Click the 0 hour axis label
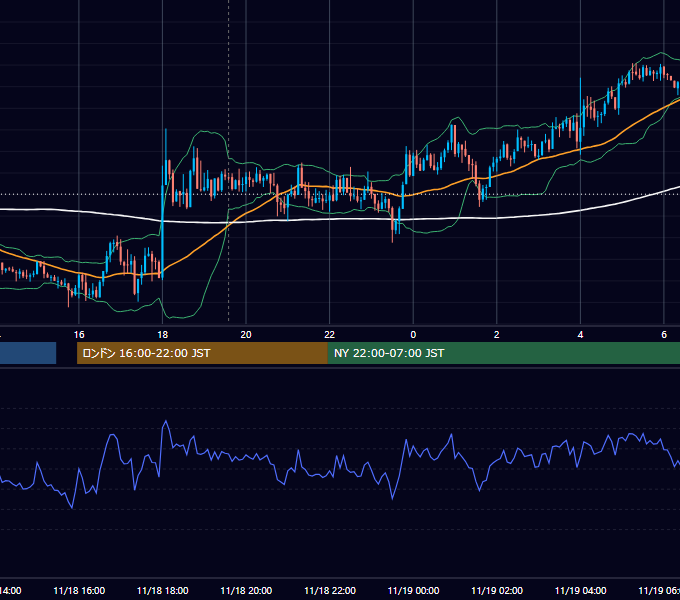680x600 pixels. (x=413, y=335)
